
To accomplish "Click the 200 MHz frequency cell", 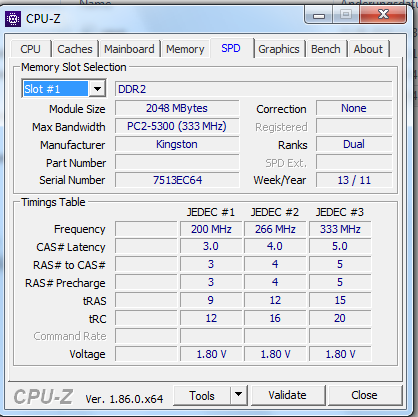I will click(211, 229).
